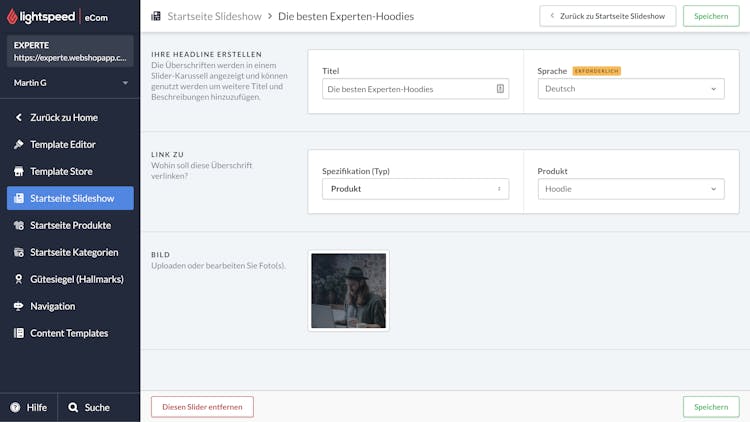Click the BILD section heading

tap(160, 255)
